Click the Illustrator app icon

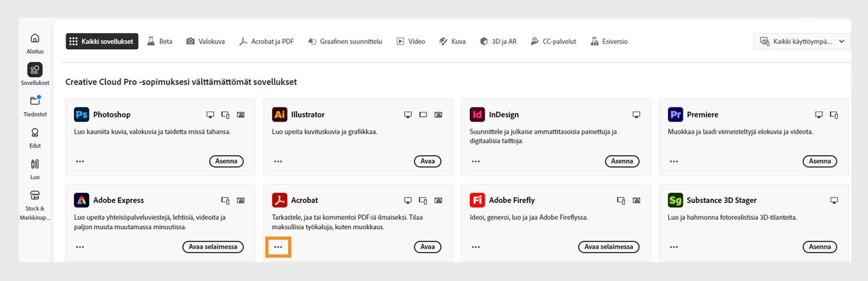coord(279,114)
